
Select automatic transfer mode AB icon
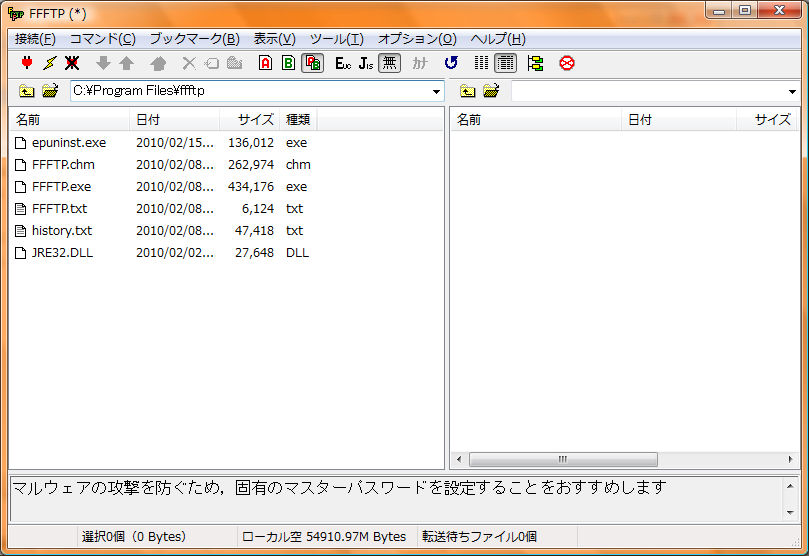pyautogui.click(x=313, y=63)
